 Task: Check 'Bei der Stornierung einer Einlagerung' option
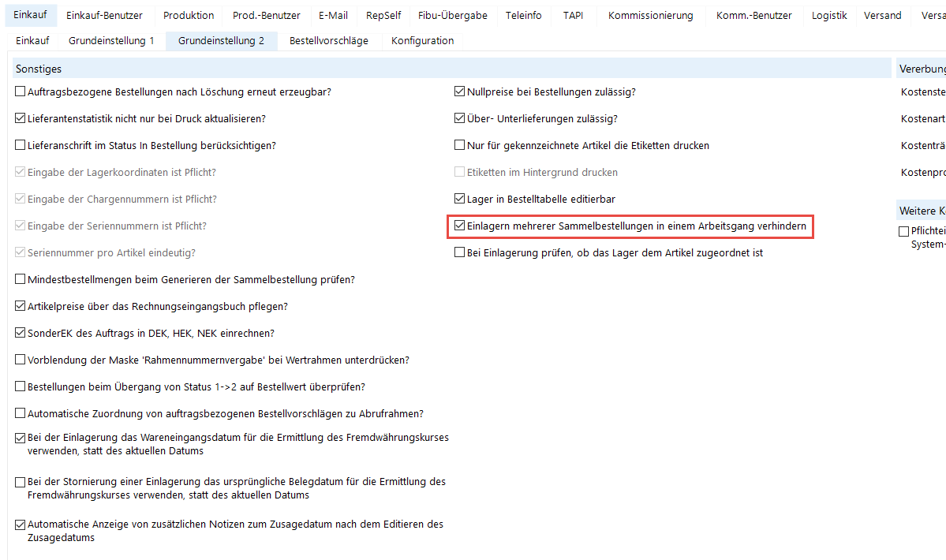[20, 482]
